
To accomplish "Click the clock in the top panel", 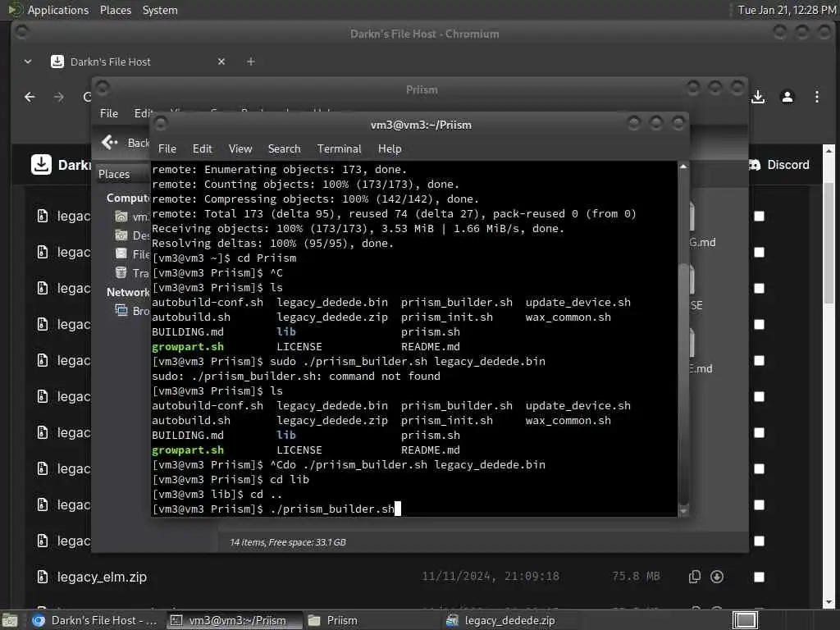I will click(x=787, y=10).
